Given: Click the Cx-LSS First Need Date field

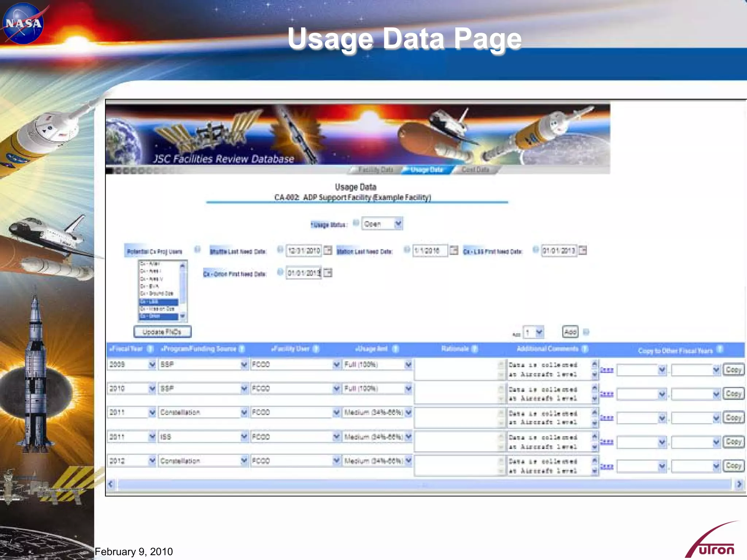Looking at the screenshot, I should click(559, 250).
